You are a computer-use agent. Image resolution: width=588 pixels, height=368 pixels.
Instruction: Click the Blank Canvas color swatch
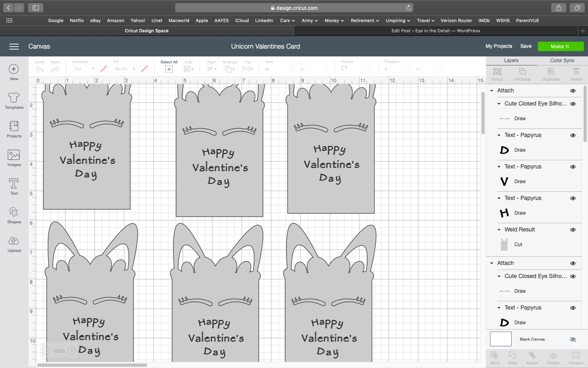tap(501, 339)
